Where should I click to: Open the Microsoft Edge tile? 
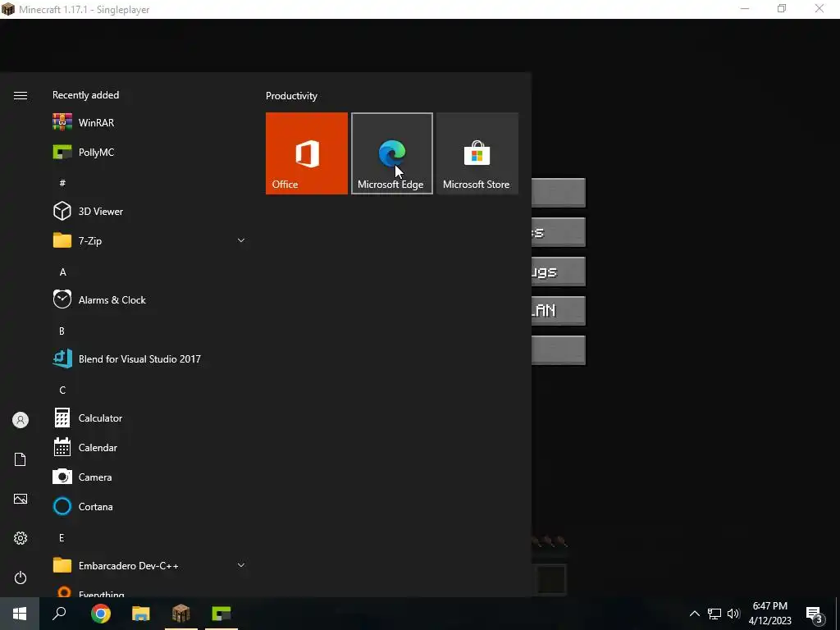(x=391, y=153)
